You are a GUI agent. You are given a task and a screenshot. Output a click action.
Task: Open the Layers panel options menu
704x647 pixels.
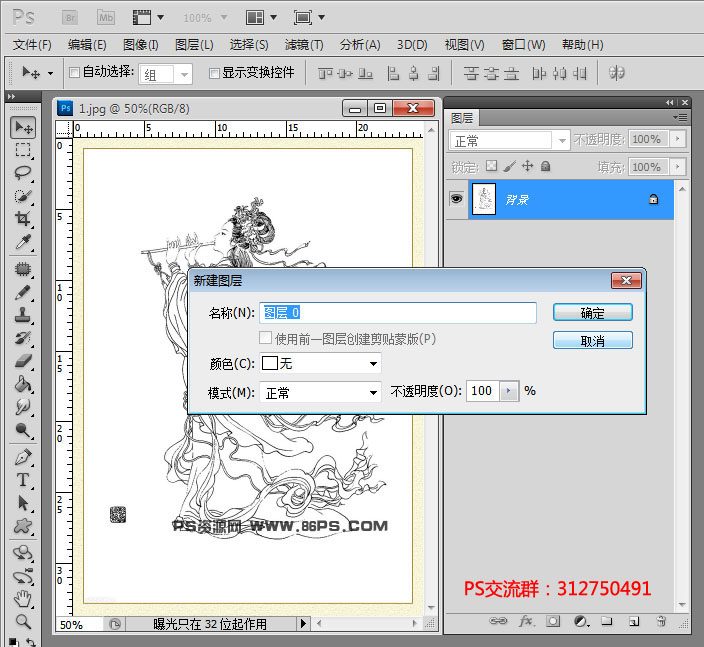click(682, 118)
